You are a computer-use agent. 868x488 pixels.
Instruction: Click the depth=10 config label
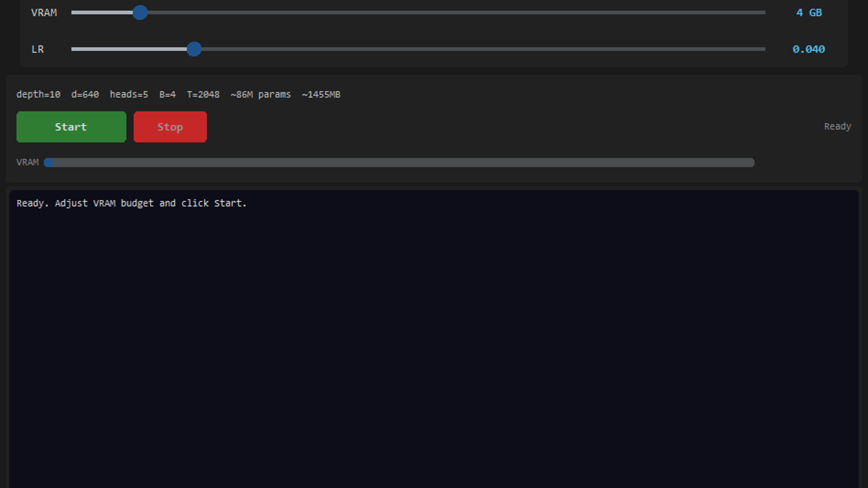38,94
